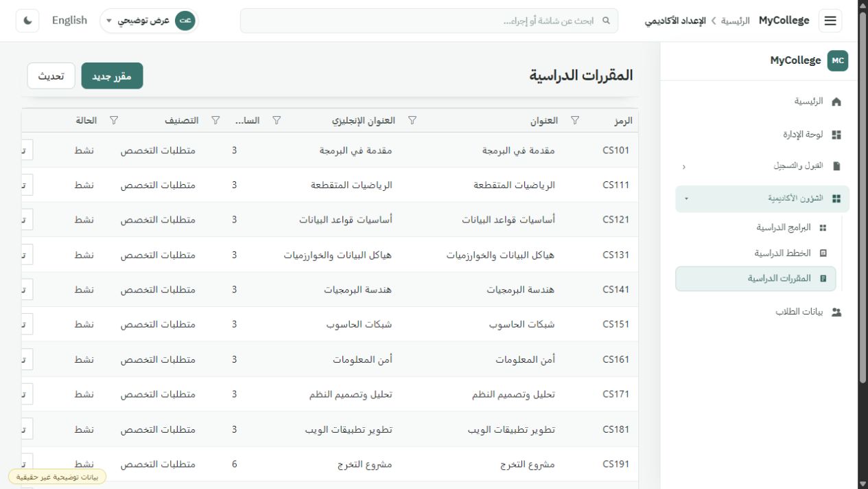Open بيانات الطلاب sidebar item
Image resolution: width=868 pixels, height=489 pixels.
(762, 312)
